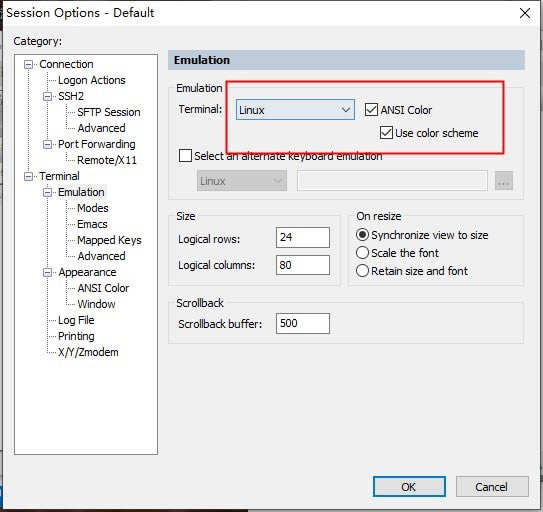This screenshot has height=512, width=543.
Task: Open the Mapped Keys settings
Action: pos(109,240)
